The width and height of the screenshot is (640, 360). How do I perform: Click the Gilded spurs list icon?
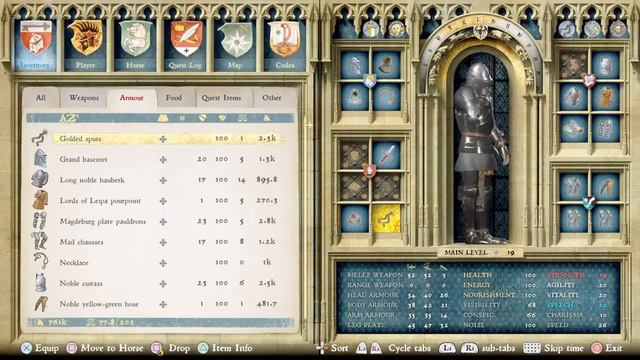coord(40,138)
